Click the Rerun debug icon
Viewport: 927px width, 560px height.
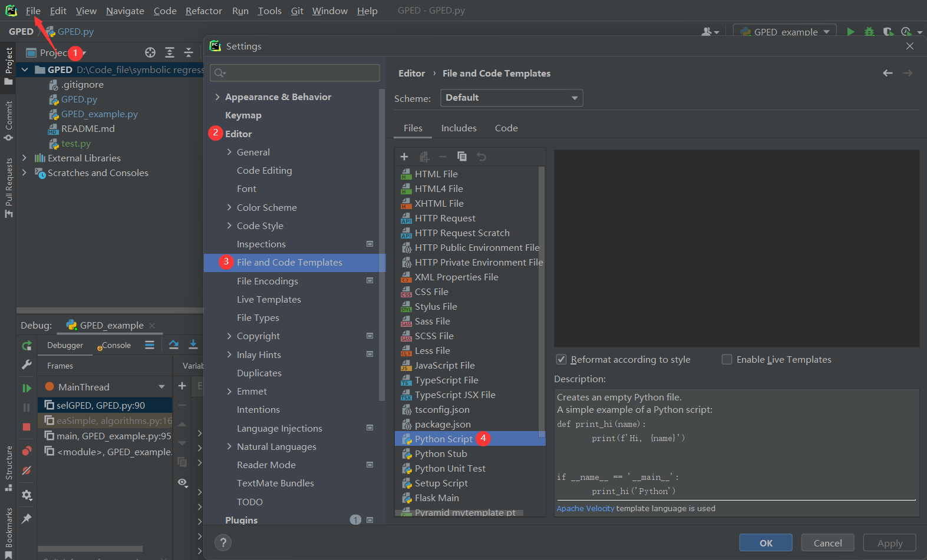[x=27, y=346]
